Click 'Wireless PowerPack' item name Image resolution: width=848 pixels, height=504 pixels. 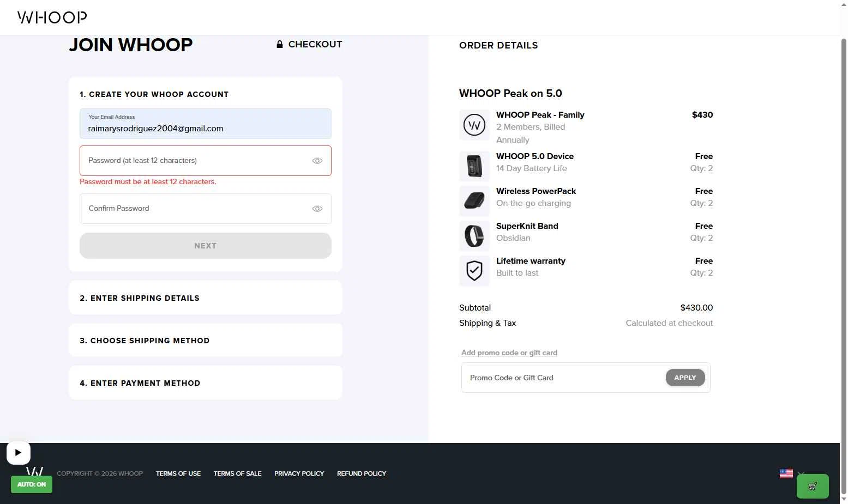pyautogui.click(x=536, y=191)
